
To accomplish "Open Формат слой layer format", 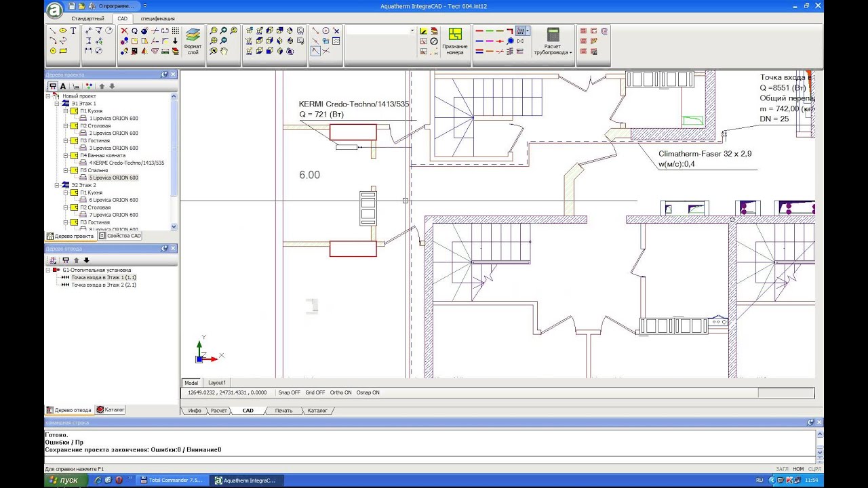I will pyautogui.click(x=193, y=41).
